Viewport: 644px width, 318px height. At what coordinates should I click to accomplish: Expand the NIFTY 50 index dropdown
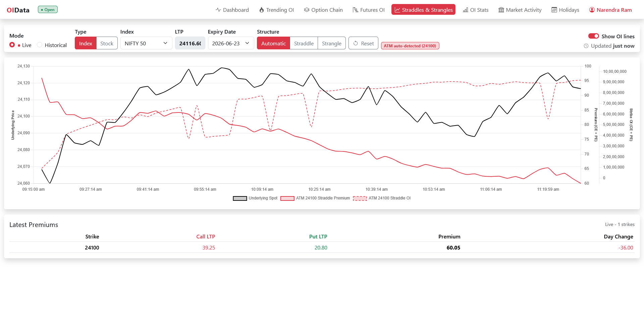[146, 43]
